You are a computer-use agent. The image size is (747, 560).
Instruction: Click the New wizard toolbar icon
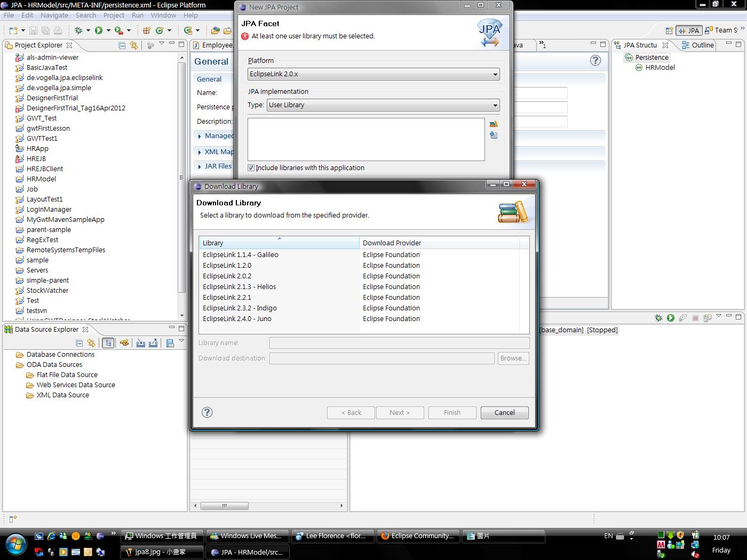tap(13, 30)
